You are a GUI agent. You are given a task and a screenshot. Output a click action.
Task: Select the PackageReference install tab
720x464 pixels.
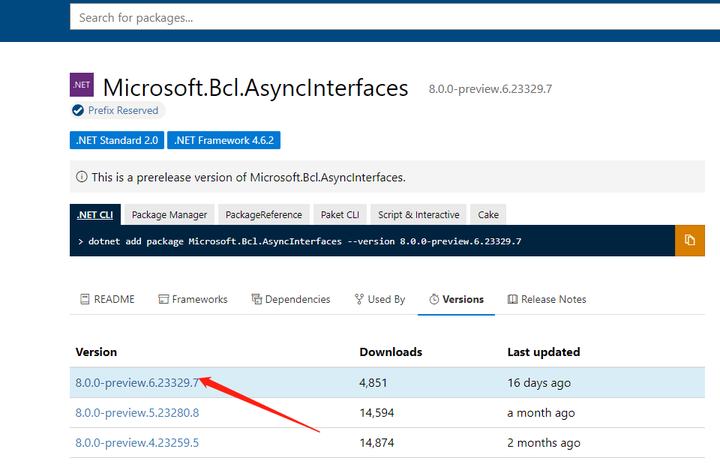[x=263, y=214]
